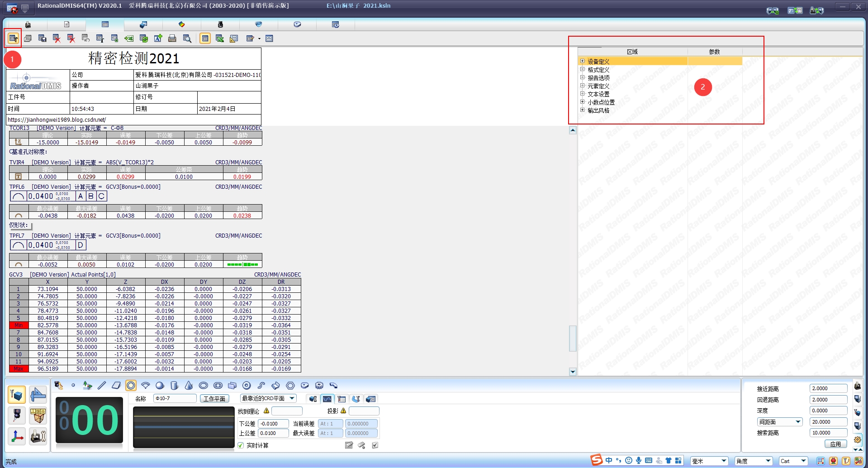Click the Sogou IME logo icon
Screen dimensions: 868x468
tap(597, 460)
